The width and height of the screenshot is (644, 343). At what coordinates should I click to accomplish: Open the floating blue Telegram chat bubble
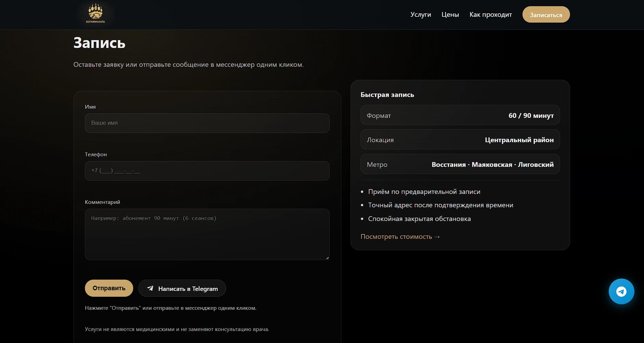click(x=621, y=291)
